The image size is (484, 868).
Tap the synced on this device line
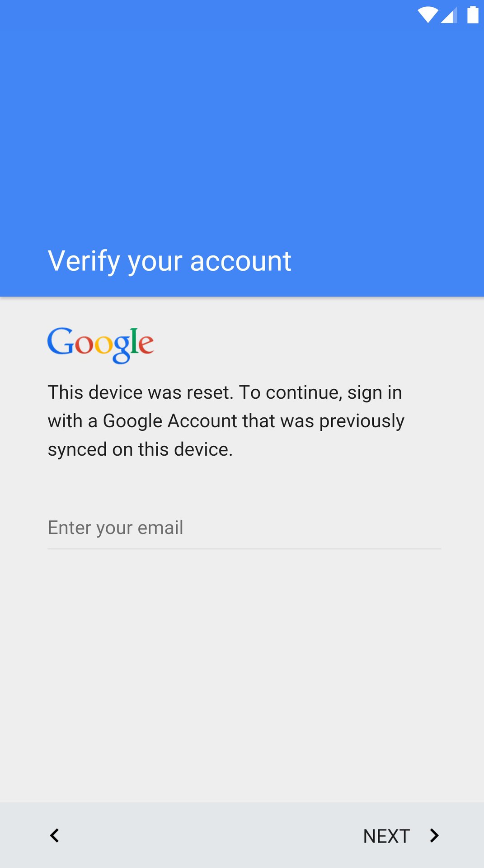[140, 449]
